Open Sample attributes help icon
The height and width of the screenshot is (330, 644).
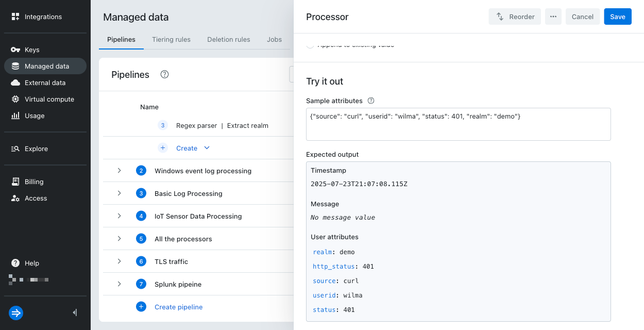(x=370, y=101)
